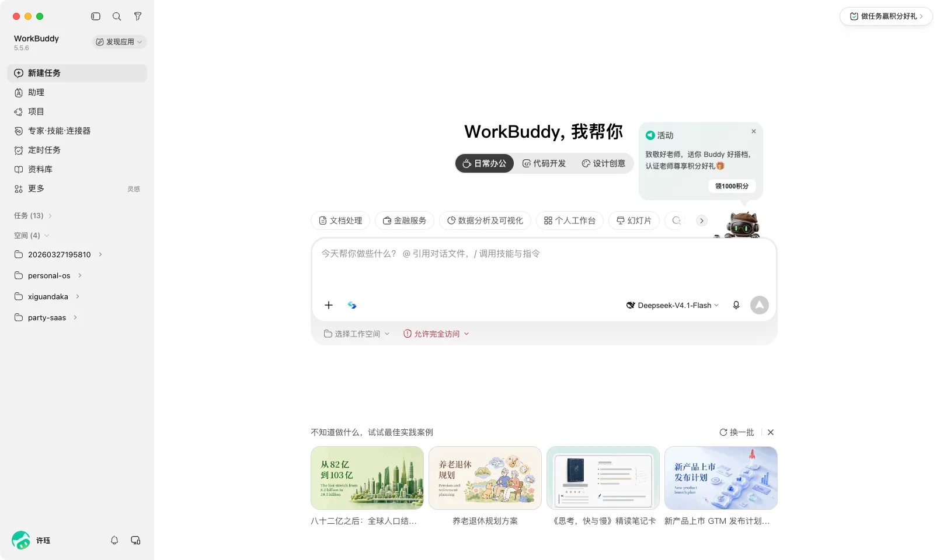Toggle the sidebar panel icon

pyautogui.click(x=96, y=16)
